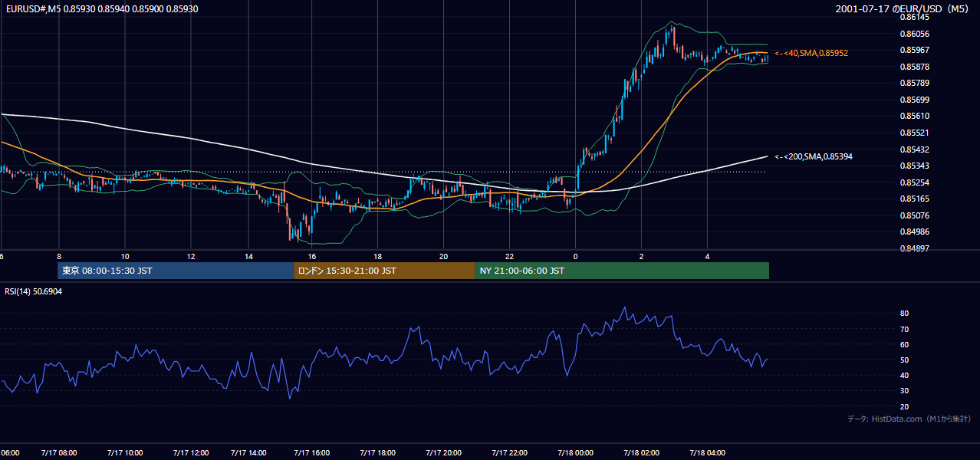Click the RSI 40 level label
This screenshot has height=460, width=980.
click(x=904, y=375)
